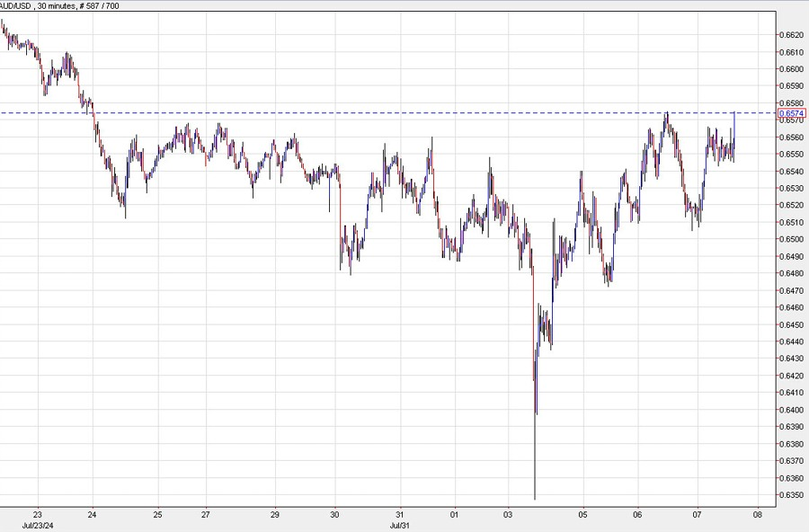Click the 23 date tick label
Image resolution: width=809 pixels, height=532 pixels.
click(x=38, y=514)
